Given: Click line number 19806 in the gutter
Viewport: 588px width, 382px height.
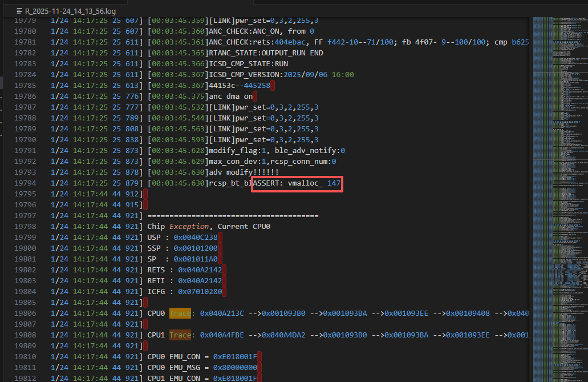Looking at the screenshot, I should pyautogui.click(x=25, y=313).
